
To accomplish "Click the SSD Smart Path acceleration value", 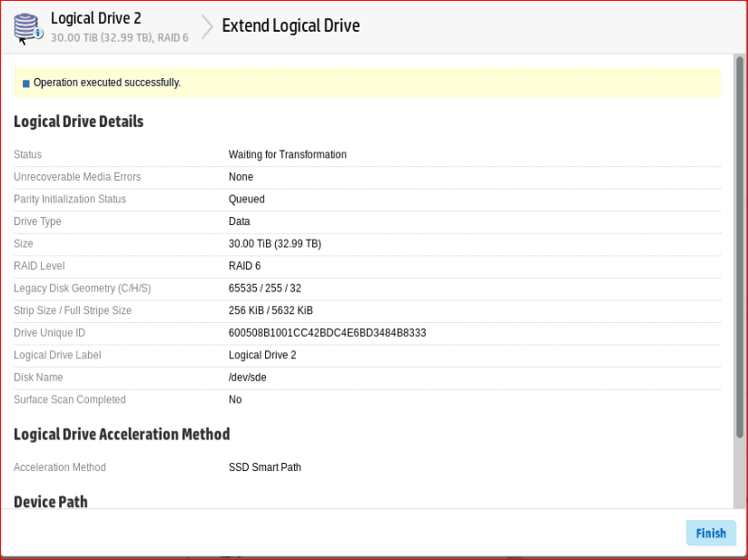I will click(x=264, y=467).
